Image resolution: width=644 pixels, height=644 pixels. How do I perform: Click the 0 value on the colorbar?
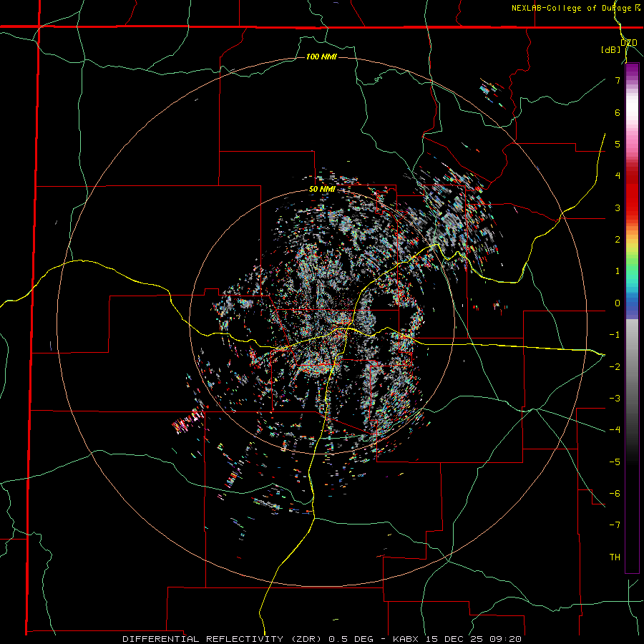pos(618,303)
